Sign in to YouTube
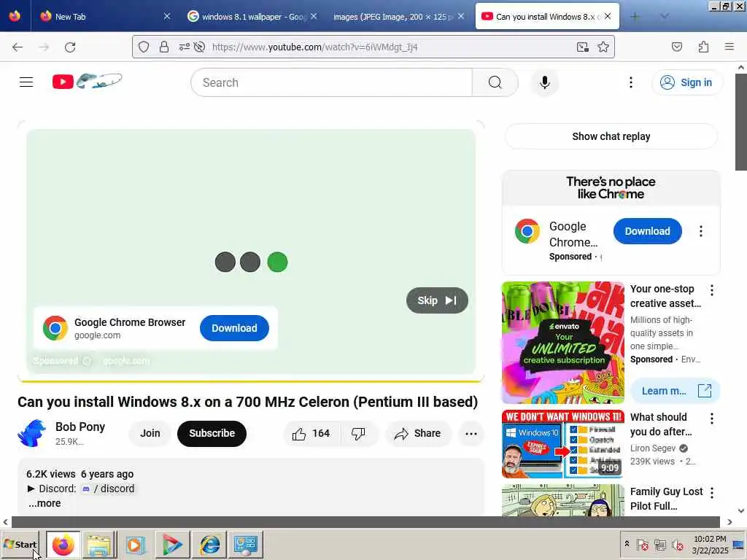 tap(687, 82)
